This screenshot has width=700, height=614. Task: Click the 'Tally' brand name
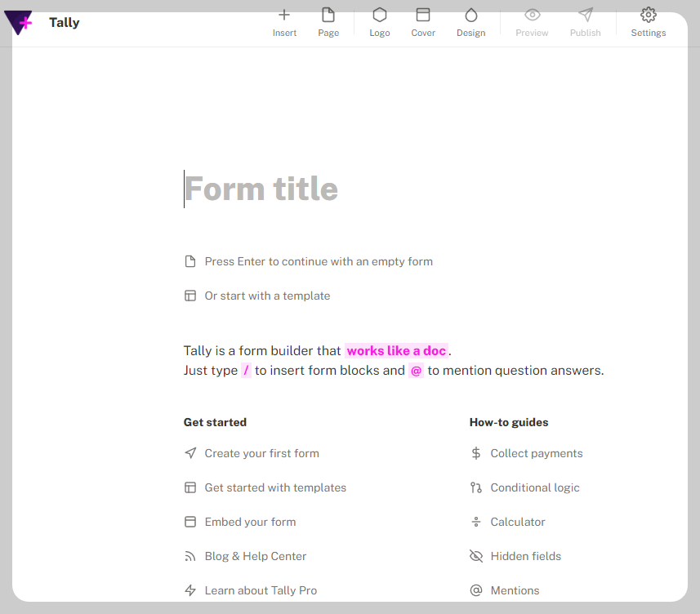[x=65, y=22]
